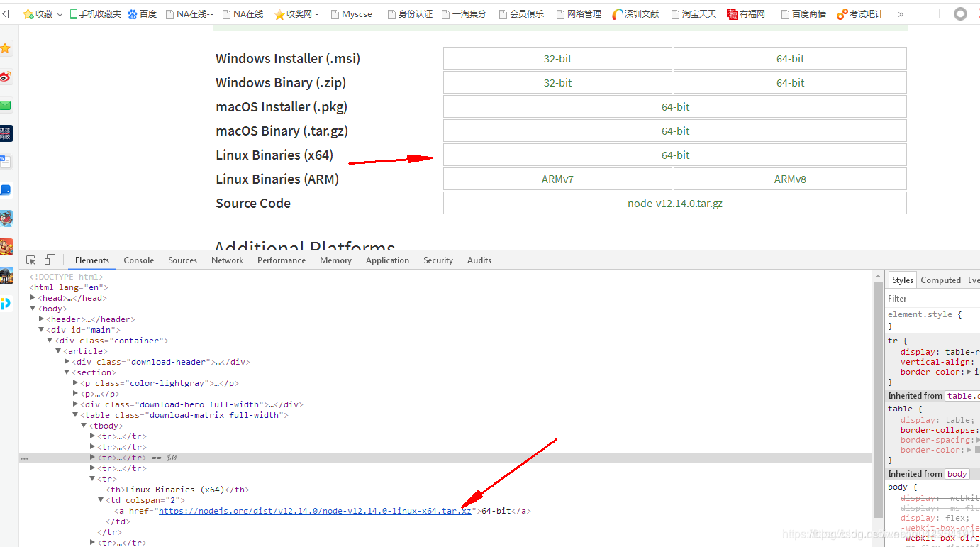This screenshot has width=980, height=547.
Task: Collapse the sidebar with the top-left arrow icon
Action: [x=5, y=13]
